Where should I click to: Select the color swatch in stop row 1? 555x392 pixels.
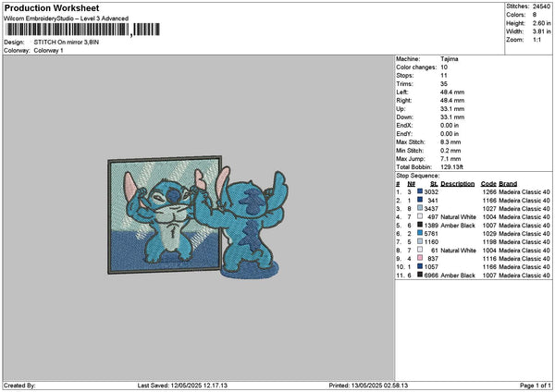[x=420, y=191]
